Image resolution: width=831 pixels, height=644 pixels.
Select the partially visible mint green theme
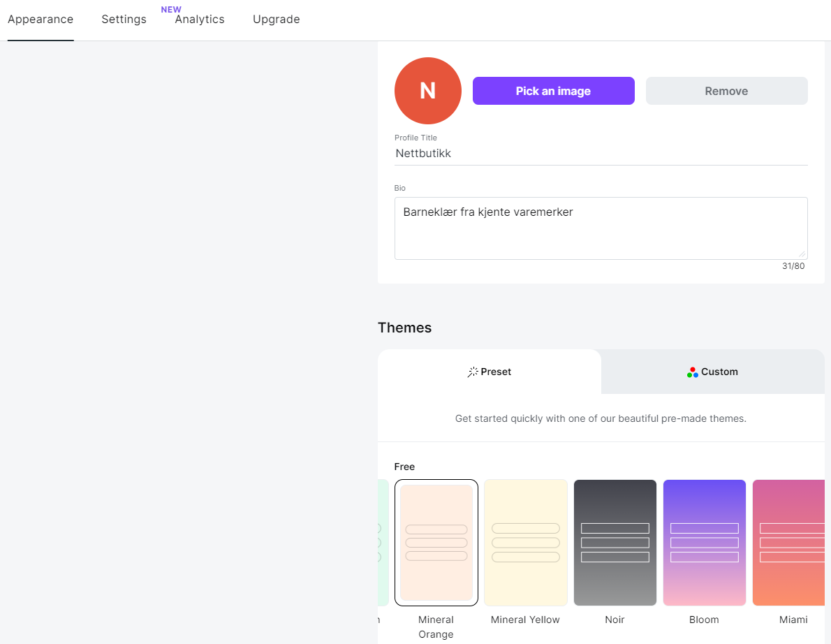pos(382,543)
